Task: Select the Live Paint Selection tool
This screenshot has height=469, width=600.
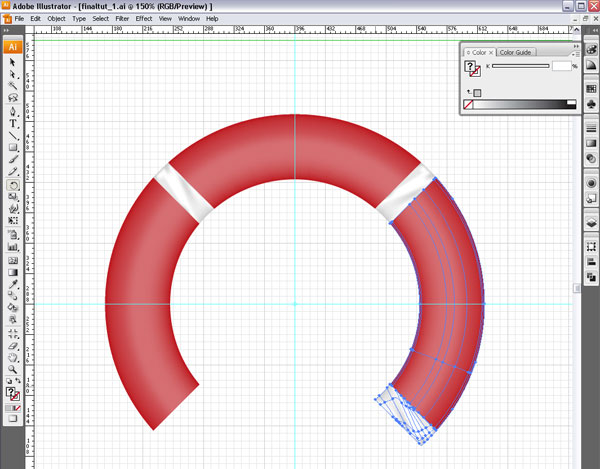Action: (13, 319)
